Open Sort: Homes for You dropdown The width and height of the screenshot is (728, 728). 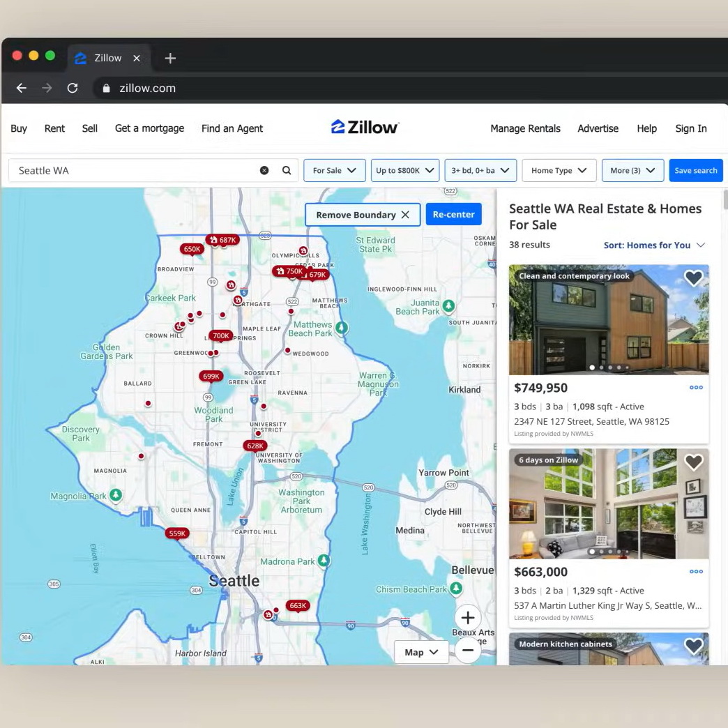[x=654, y=245]
